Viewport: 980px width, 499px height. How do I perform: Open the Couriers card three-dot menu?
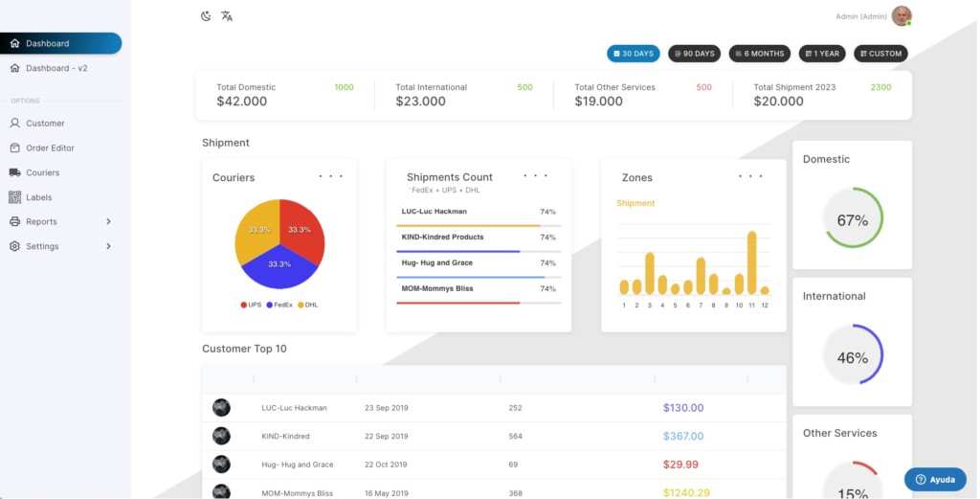coord(330,177)
